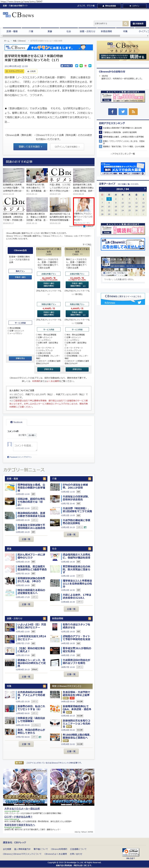149x868 pixels.
Task: Go to next month in calendar
Action: [x=145, y=189]
